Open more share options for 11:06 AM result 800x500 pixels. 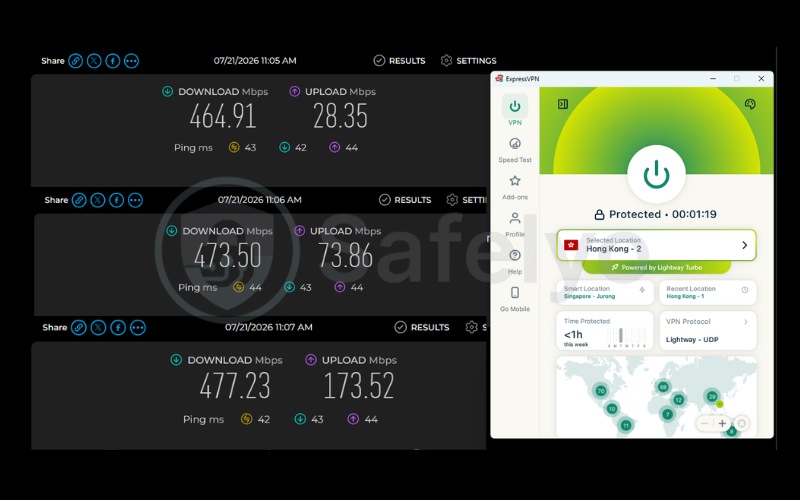135,200
